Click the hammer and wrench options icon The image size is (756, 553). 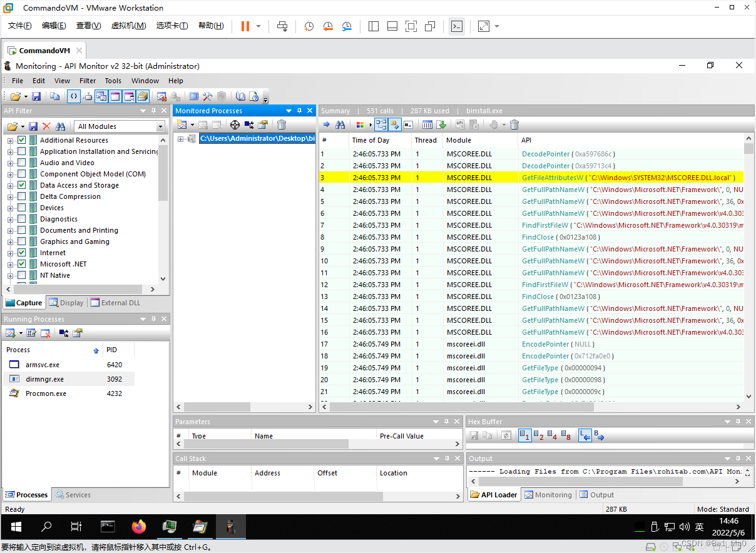(x=208, y=96)
